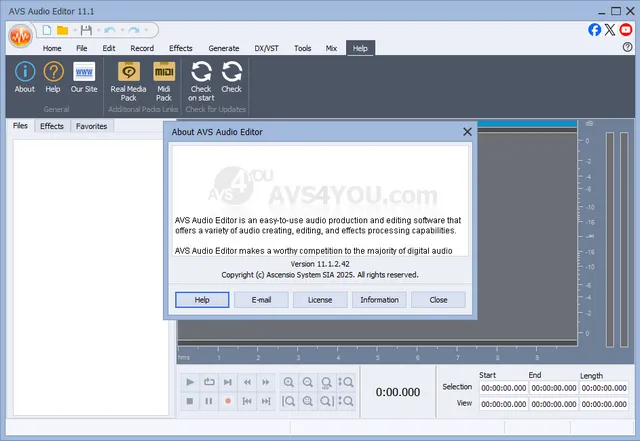This screenshot has width=640, height=441.
Task: Click the Pause playback button
Action: [x=209, y=401]
